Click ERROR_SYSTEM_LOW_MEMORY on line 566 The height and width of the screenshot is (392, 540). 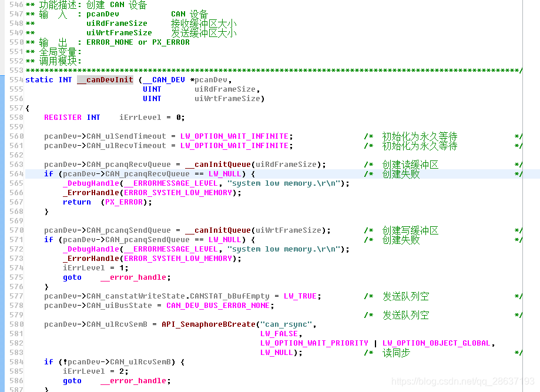click(177, 193)
